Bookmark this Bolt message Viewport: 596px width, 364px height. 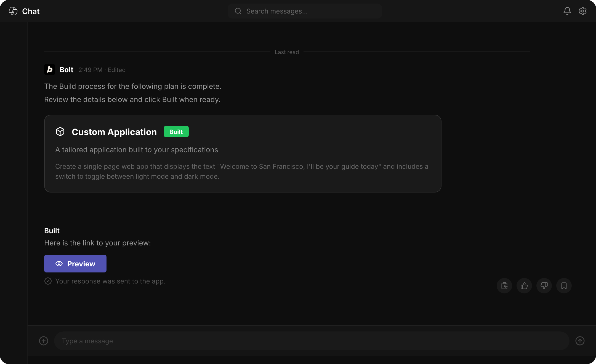coord(564,286)
